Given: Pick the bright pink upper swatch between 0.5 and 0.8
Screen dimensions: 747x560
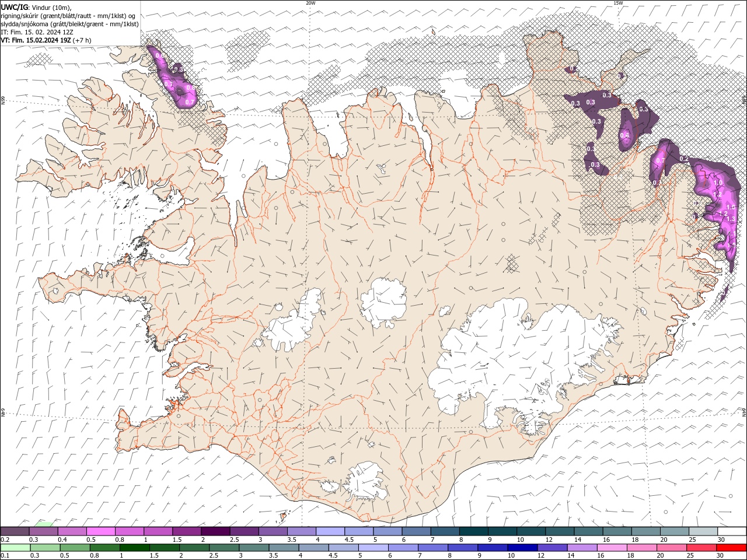Looking at the screenshot, I should point(101,531).
